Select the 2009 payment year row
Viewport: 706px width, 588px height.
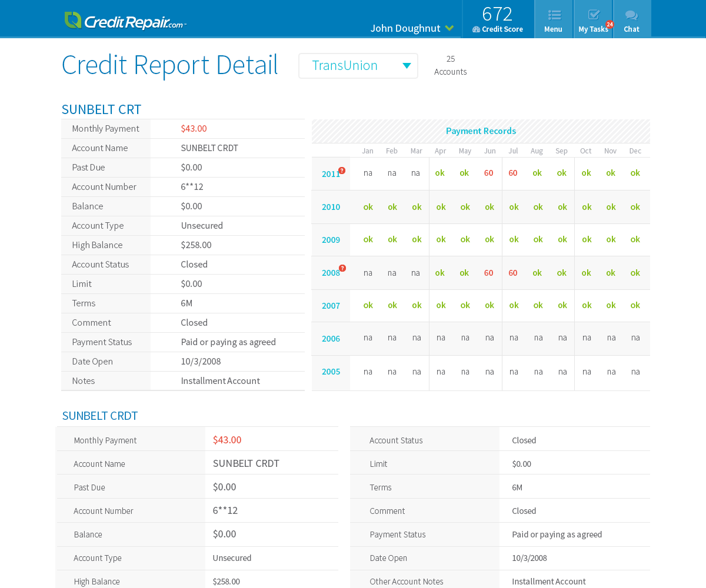481,240
